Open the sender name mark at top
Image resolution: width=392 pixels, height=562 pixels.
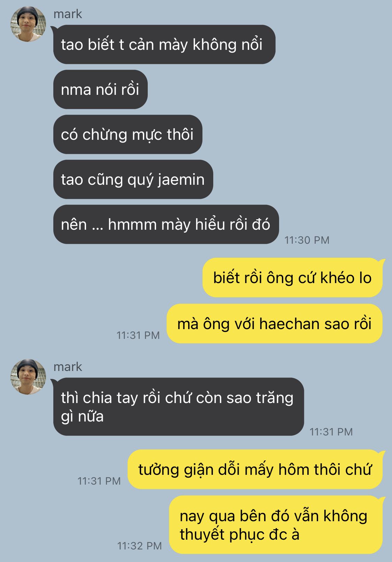tap(68, 14)
